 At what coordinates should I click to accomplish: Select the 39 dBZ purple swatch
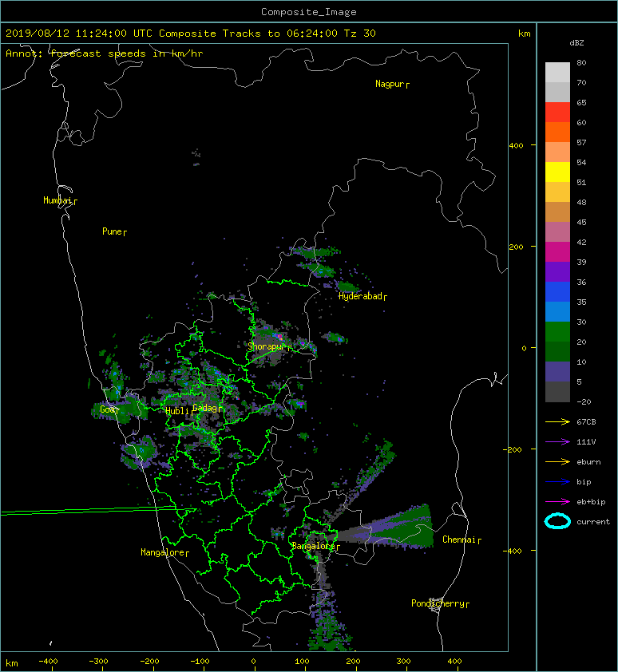pos(557,271)
